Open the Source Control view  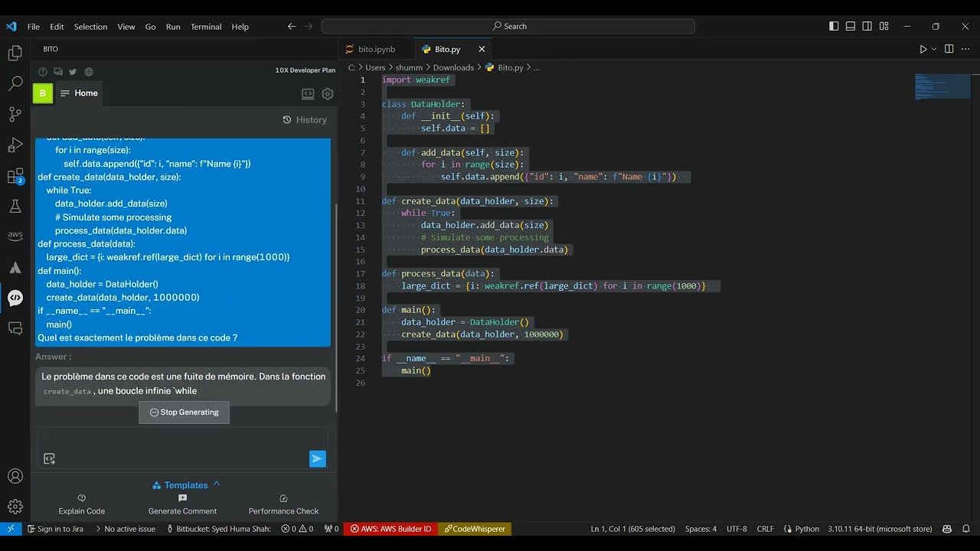click(x=15, y=115)
